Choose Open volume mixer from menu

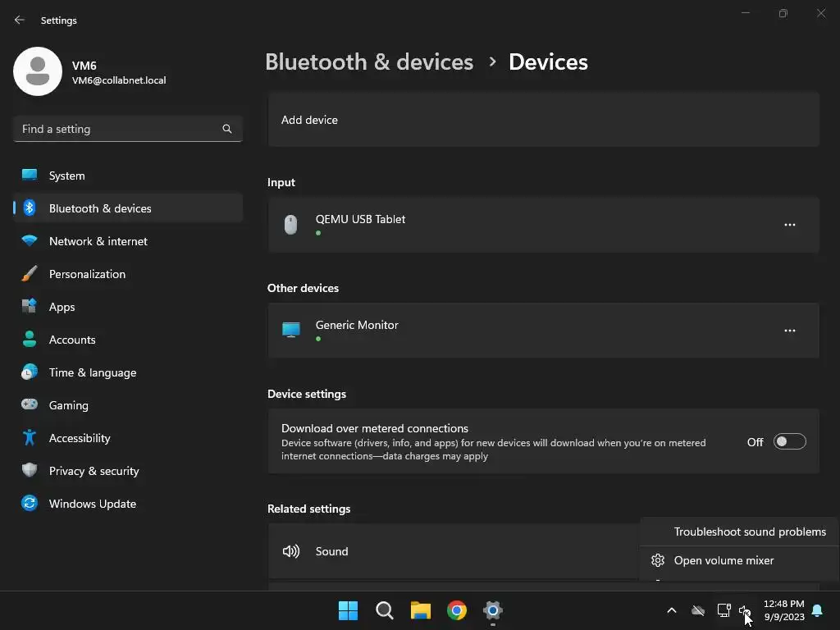(x=724, y=560)
